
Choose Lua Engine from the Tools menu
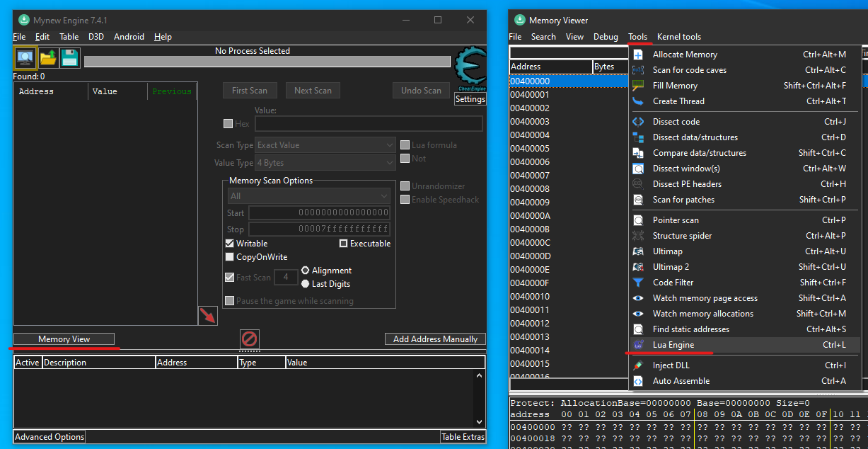(x=746, y=345)
